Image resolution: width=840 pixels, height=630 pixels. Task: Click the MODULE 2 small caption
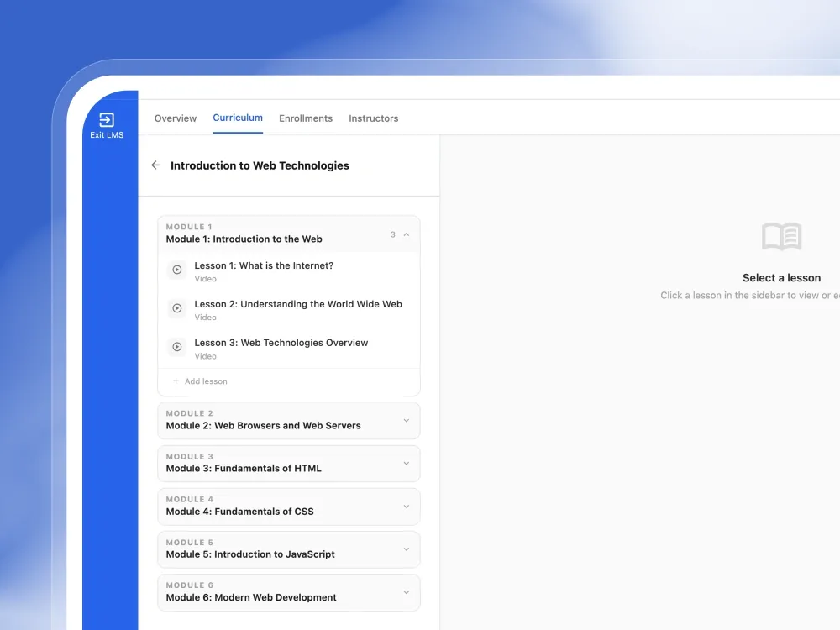tap(190, 413)
